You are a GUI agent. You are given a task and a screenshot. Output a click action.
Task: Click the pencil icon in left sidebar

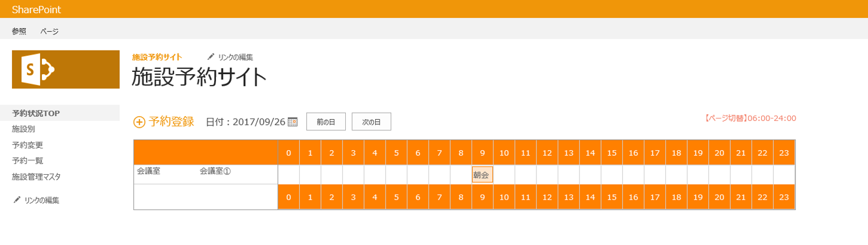(17, 200)
